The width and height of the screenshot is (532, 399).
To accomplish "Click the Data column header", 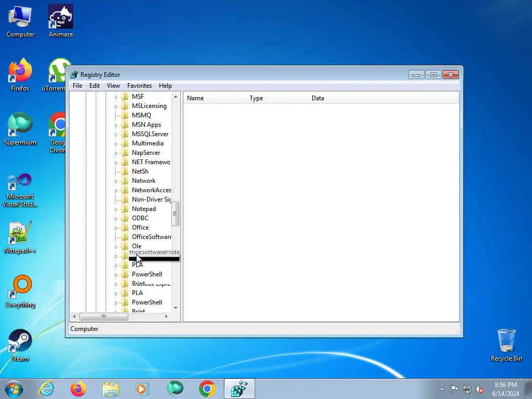I will (383, 98).
